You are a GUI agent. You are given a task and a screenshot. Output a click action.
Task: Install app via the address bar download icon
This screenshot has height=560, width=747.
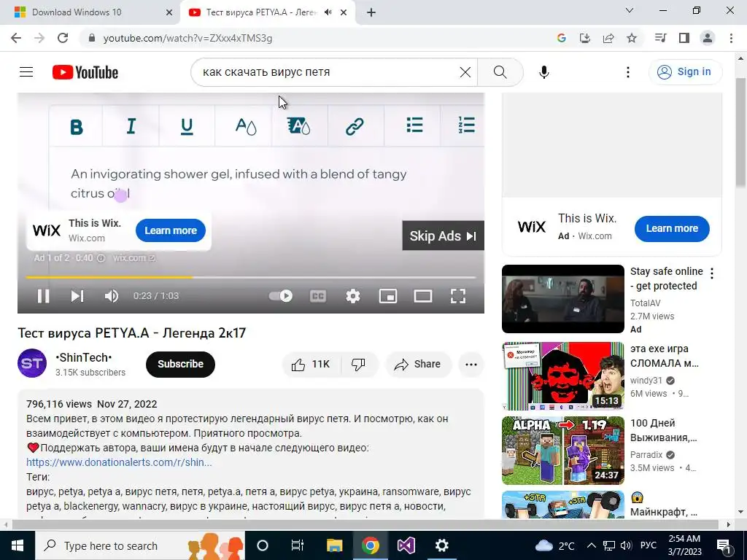coord(584,38)
